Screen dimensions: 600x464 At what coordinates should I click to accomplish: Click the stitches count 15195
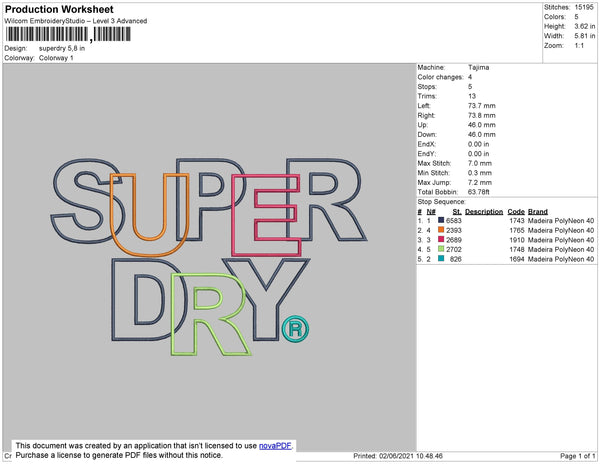pyautogui.click(x=584, y=7)
